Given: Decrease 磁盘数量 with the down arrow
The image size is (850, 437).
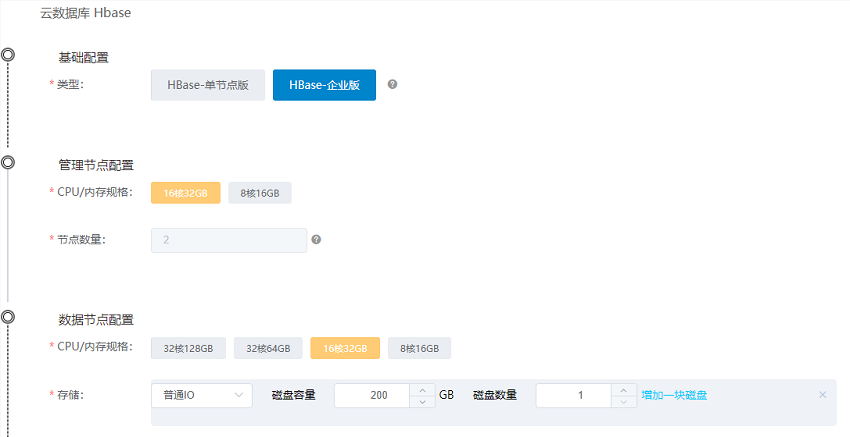Looking at the screenshot, I should pos(625,402).
